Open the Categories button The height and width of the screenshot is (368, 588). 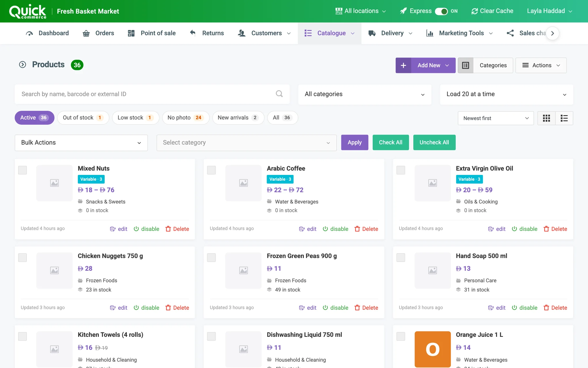coord(493,65)
